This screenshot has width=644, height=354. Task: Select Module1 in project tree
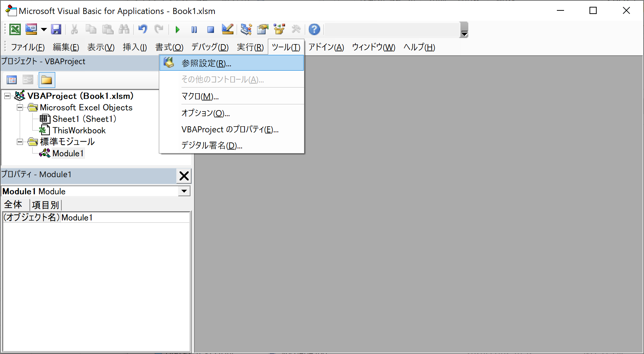68,153
